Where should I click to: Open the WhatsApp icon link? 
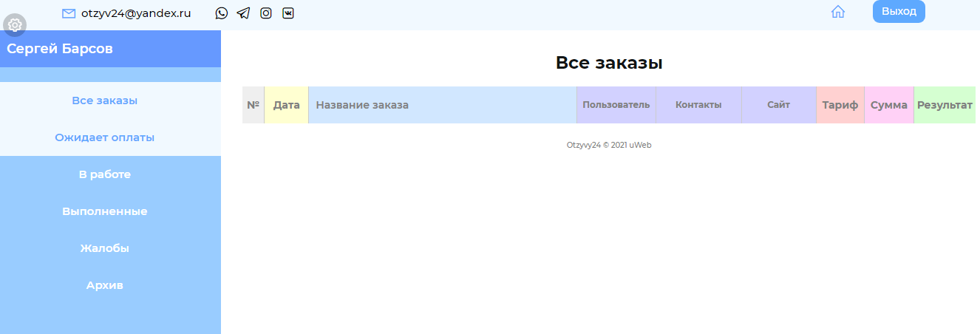(222, 13)
